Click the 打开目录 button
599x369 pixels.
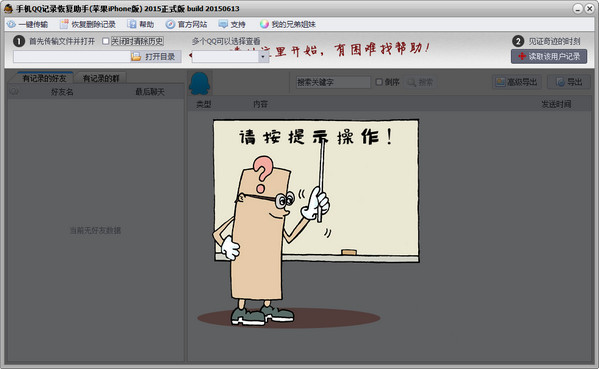click(155, 57)
